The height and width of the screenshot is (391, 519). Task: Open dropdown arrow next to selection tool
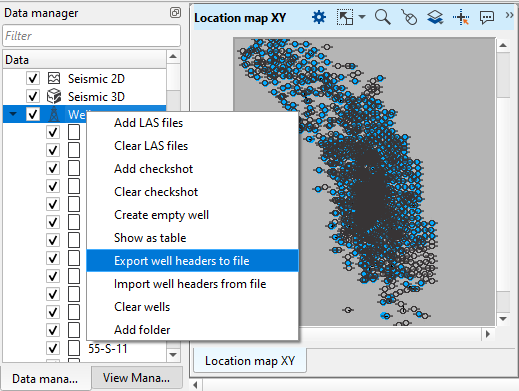362,17
